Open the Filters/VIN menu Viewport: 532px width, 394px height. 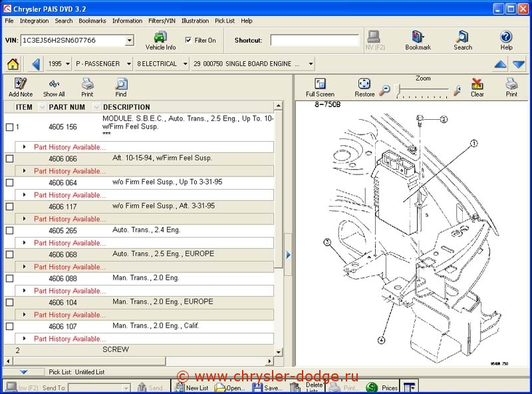[x=162, y=21]
